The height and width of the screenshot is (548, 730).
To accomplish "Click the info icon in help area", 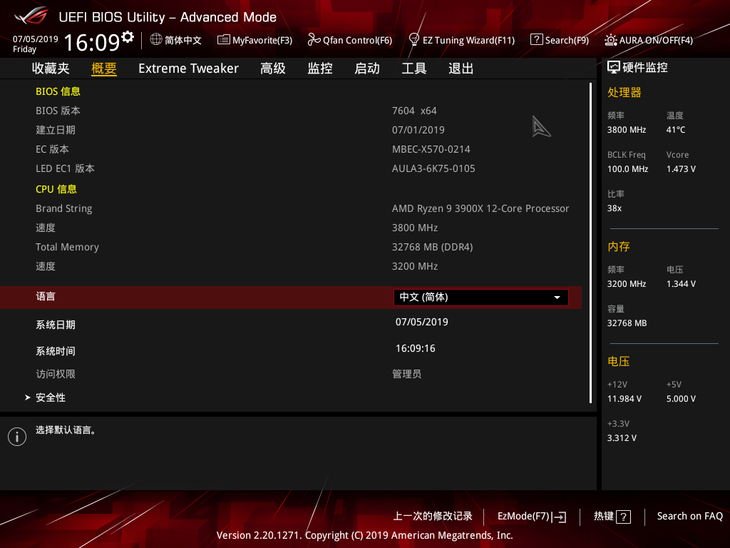I will coord(17,437).
